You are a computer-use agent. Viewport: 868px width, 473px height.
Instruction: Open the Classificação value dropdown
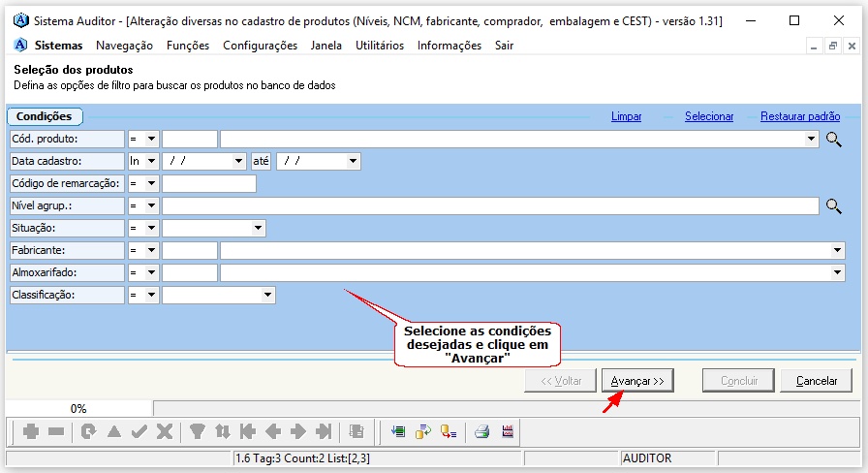[267, 296]
